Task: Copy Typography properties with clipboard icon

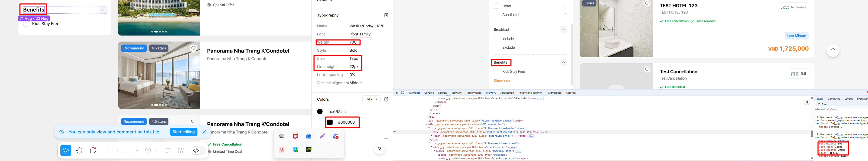Action: pyautogui.click(x=386, y=15)
